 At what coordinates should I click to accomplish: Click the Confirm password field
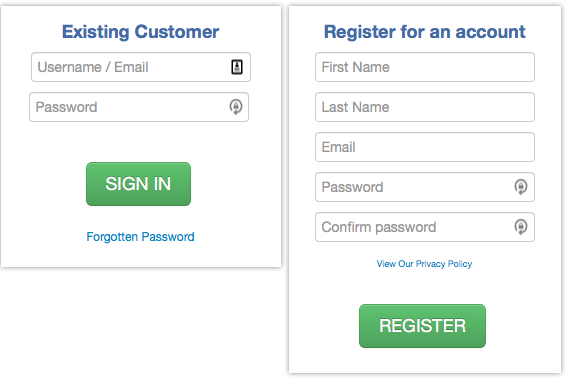coord(425,227)
